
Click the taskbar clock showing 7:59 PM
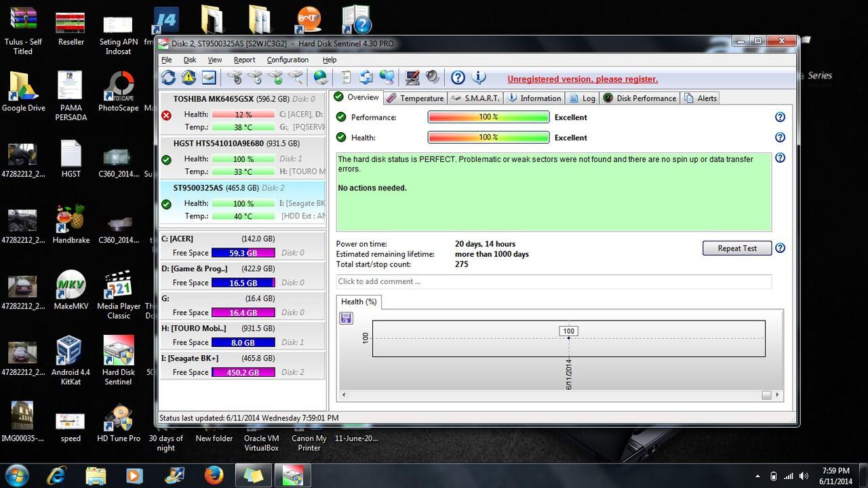pos(835,476)
